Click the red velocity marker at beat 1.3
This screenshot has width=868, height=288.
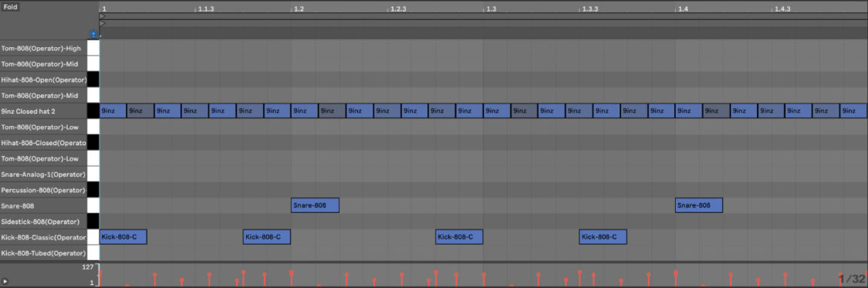click(x=484, y=280)
